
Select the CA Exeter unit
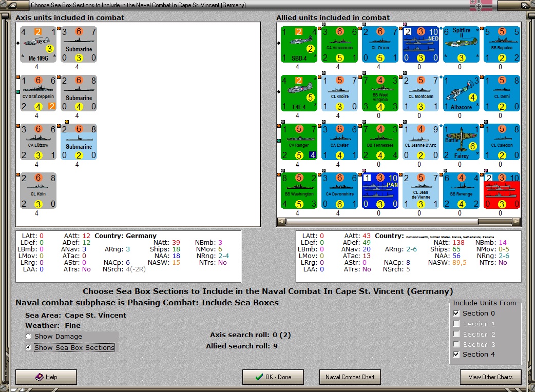click(339, 142)
